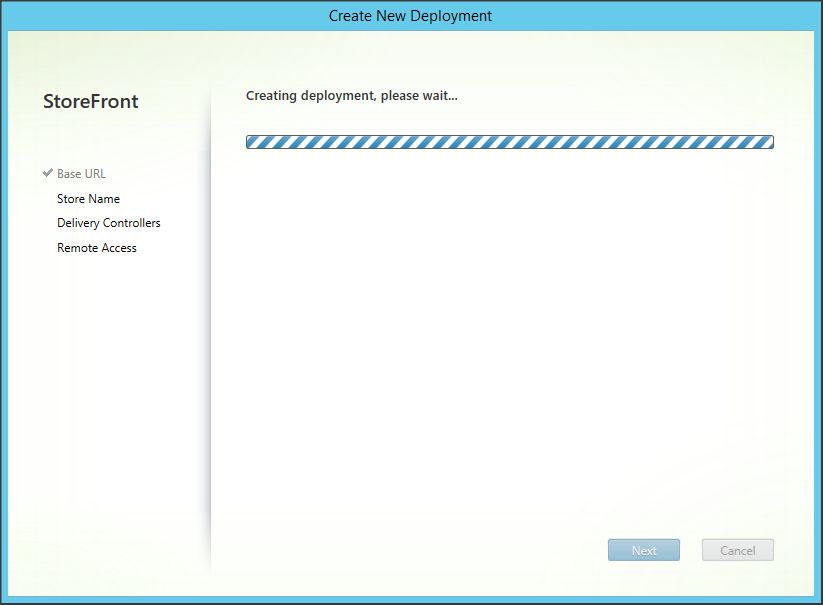Click the empty title bar right of the title
The width and height of the screenshot is (823, 605).
pyautogui.click(x=660, y=16)
